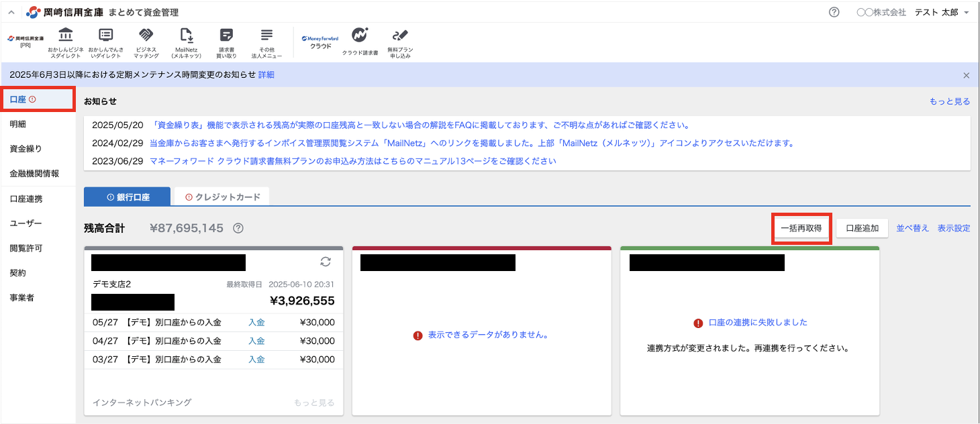Select 口座連携 in the sidebar
The width and height of the screenshot is (980, 424).
tap(38, 199)
